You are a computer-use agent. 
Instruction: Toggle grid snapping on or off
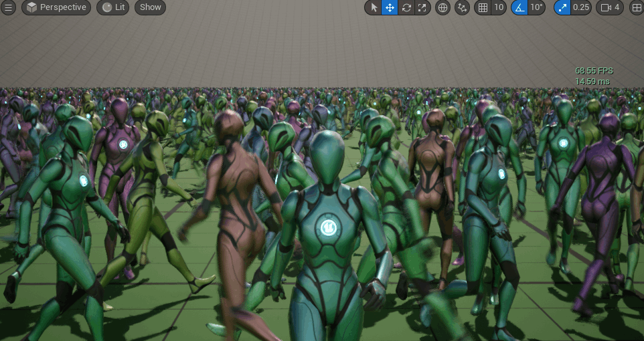click(x=482, y=8)
